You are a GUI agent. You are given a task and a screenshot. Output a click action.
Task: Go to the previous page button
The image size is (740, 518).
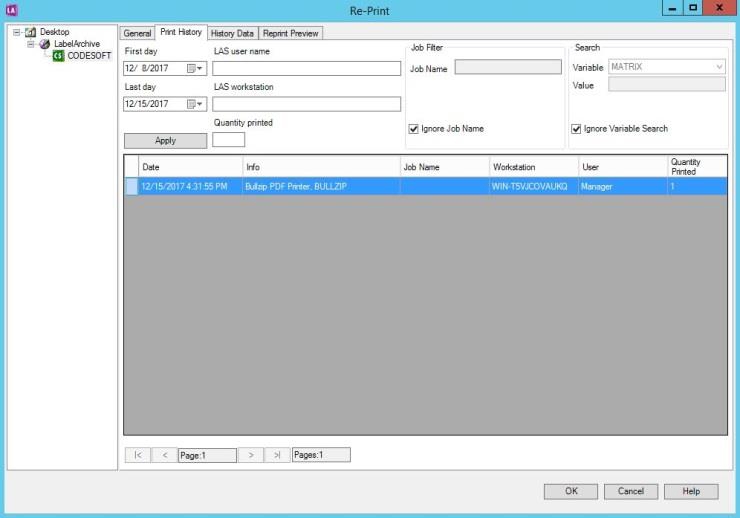165,455
